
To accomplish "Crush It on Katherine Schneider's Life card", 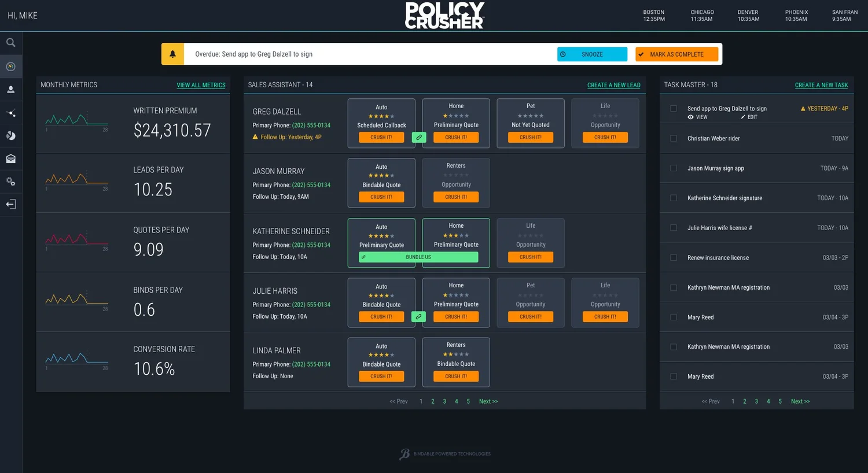I will 531,257.
